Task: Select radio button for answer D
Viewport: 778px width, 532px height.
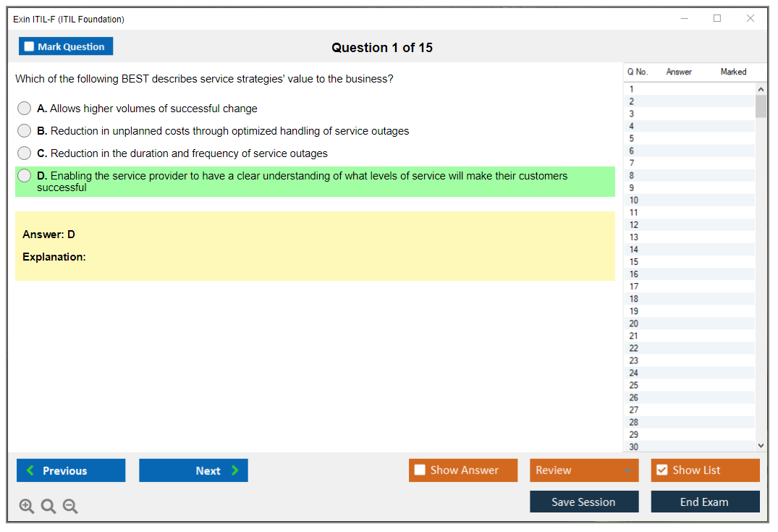Action: point(25,176)
